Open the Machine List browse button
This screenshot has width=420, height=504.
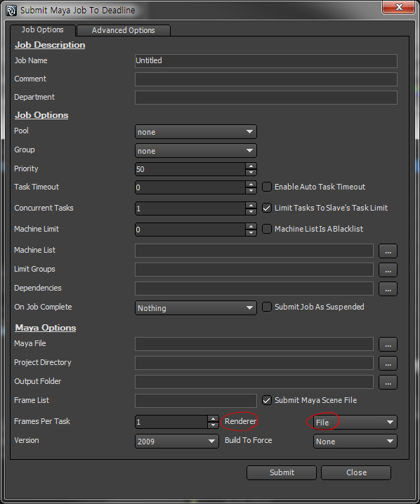tap(388, 251)
